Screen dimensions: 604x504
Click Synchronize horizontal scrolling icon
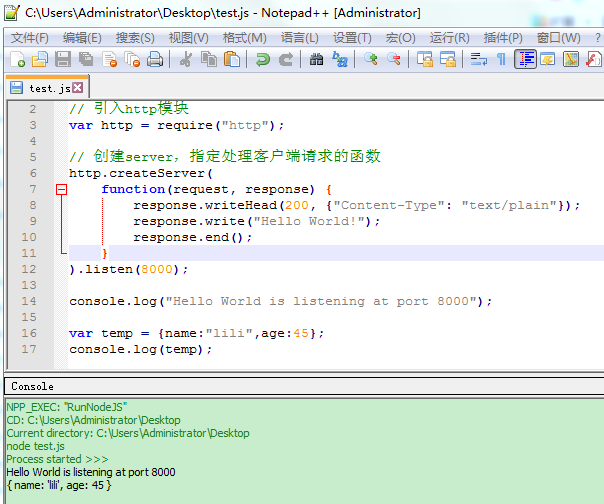click(448, 59)
